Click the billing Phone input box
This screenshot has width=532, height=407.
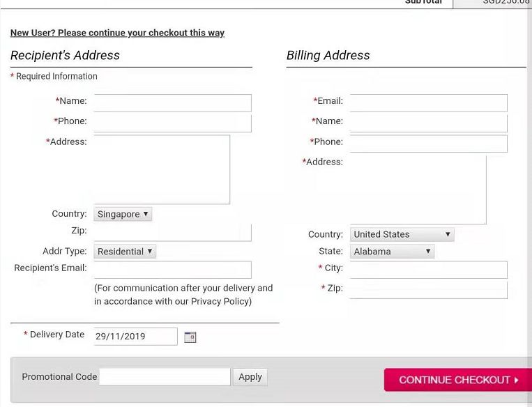pyautogui.click(x=428, y=144)
